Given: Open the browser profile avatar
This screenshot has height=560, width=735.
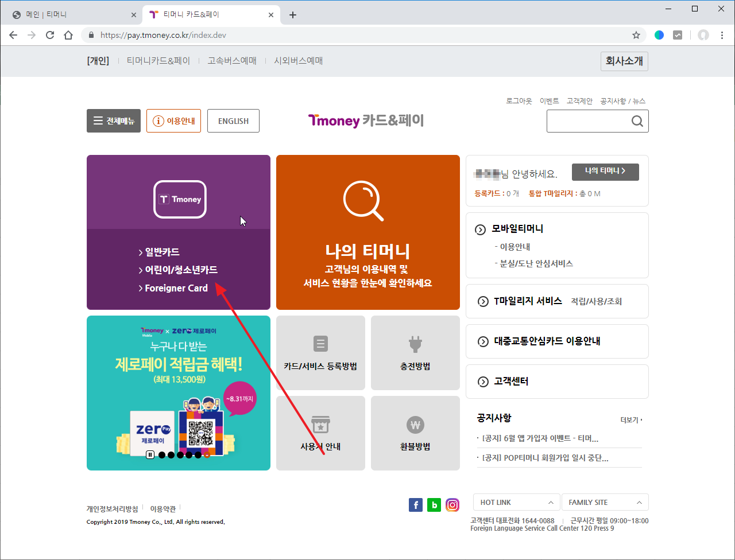Looking at the screenshot, I should [x=703, y=35].
